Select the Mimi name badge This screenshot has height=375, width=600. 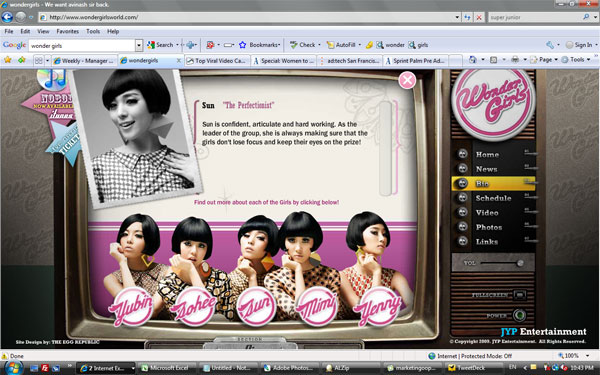[317, 307]
